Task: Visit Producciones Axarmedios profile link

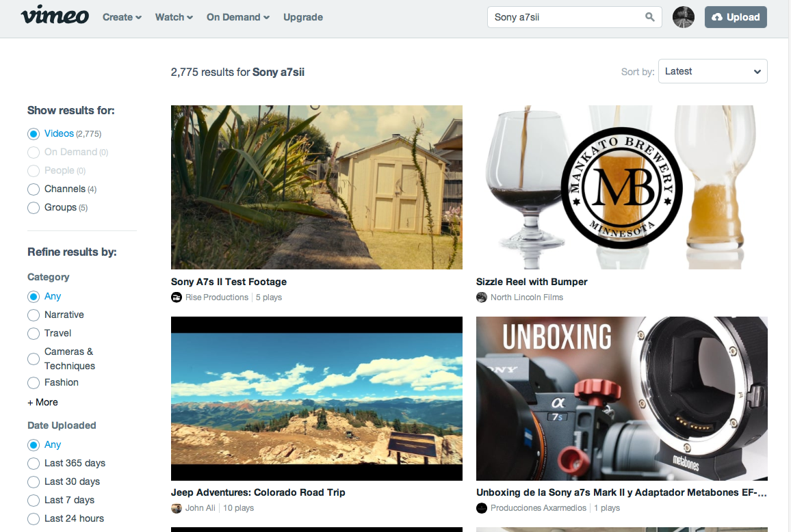Action: [539, 508]
